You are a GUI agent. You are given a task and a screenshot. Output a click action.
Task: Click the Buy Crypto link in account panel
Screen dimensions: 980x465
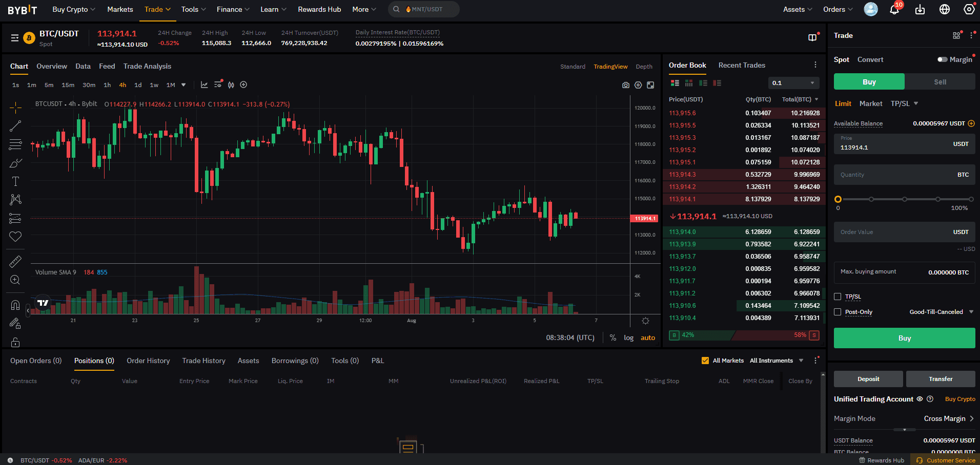tap(960, 399)
